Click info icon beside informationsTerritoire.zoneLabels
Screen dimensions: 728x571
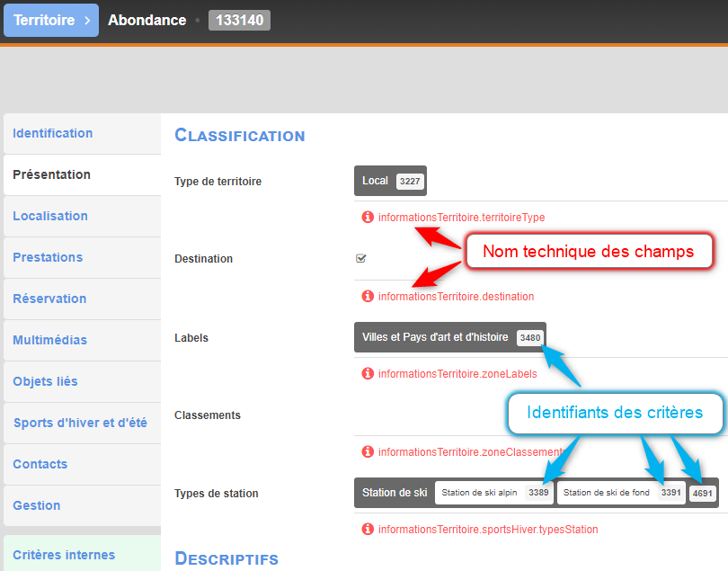pos(368,373)
